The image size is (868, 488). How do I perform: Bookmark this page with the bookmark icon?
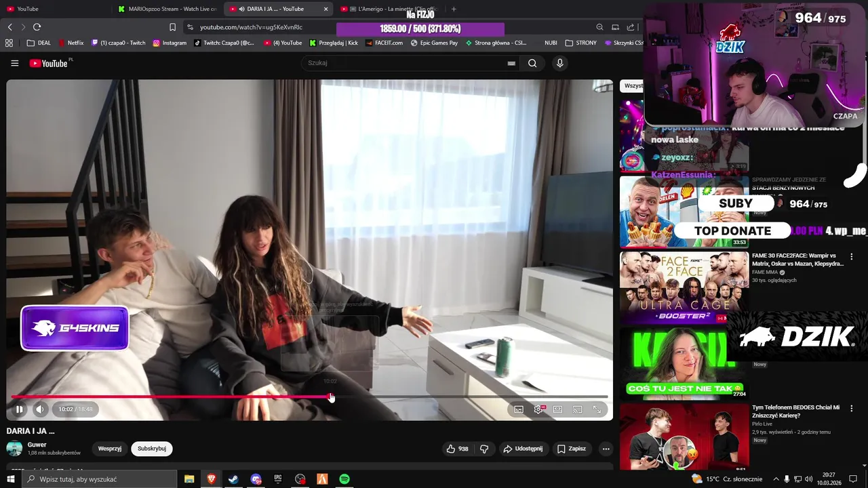click(172, 27)
